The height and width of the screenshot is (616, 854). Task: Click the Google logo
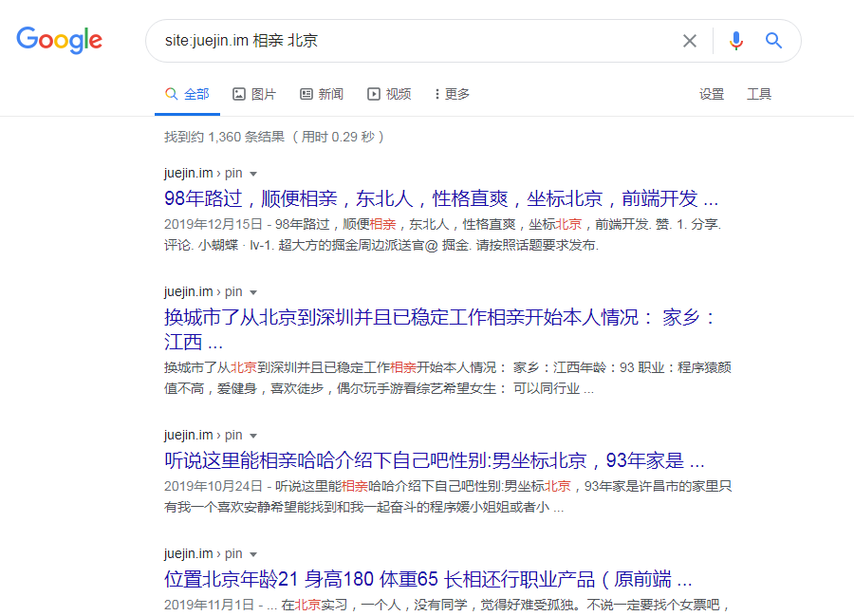click(x=60, y=40)
